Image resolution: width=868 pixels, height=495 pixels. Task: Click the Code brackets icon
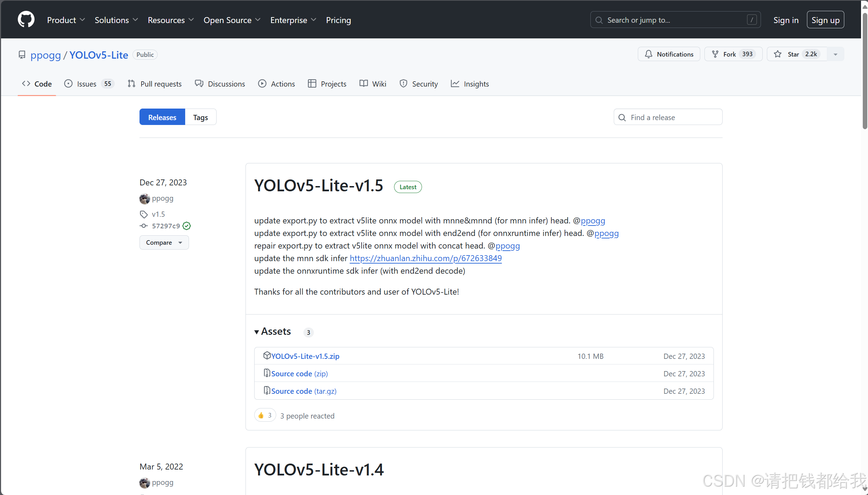(26, 84)
